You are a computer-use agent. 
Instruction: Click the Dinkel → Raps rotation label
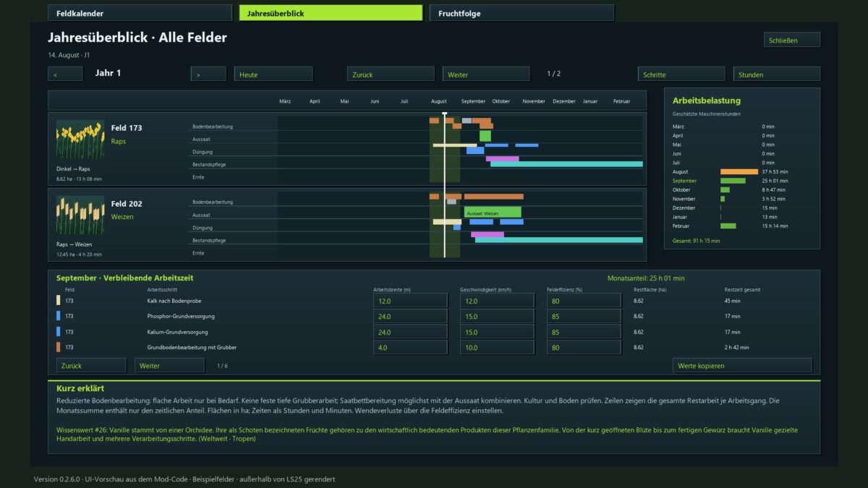(x=73, y=168)
